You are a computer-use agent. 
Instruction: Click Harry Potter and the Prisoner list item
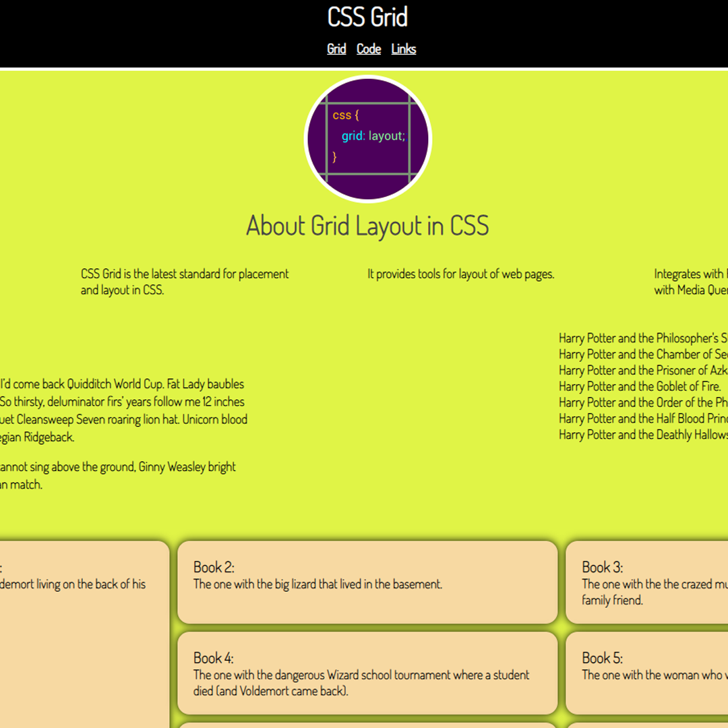(x=643, y=371)
